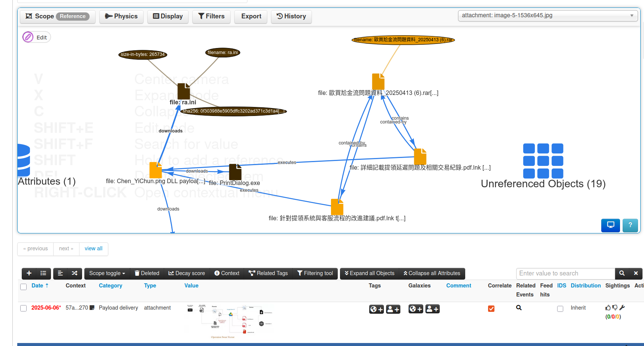Uncheck the Correlate checkbox for the attachment
The height and width of the screenshot is (346, 644).
(x=491, y=308)
